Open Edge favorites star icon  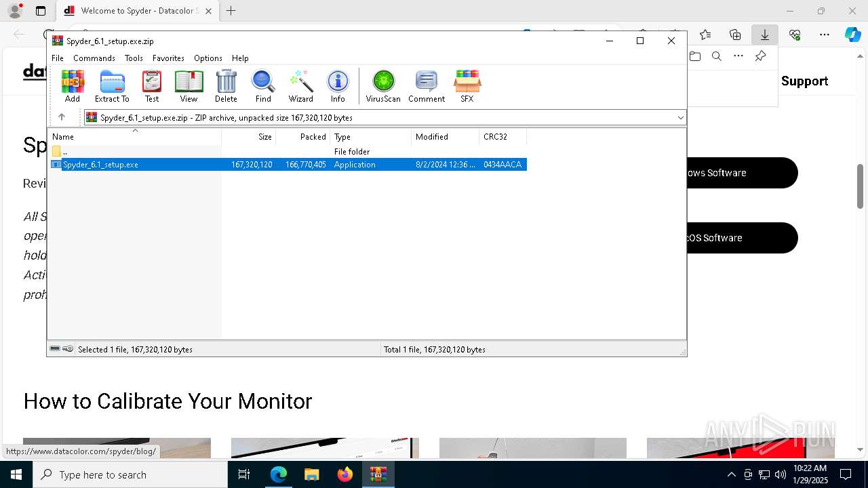pos(705,35)
